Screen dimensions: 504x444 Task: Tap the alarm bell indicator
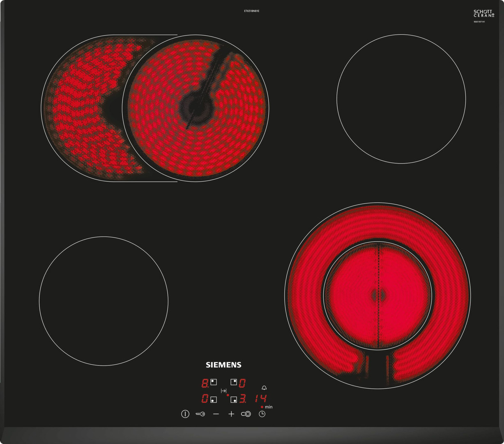click(264, 388)
